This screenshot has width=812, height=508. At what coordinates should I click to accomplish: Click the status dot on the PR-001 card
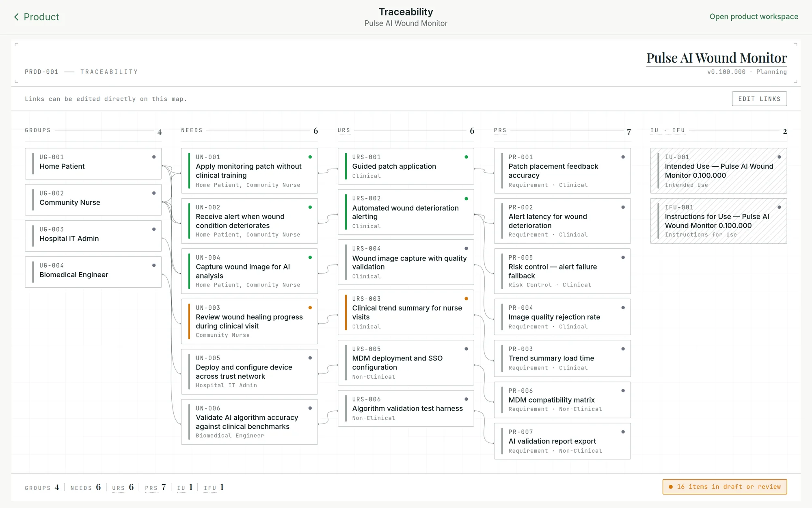point(623,157)
